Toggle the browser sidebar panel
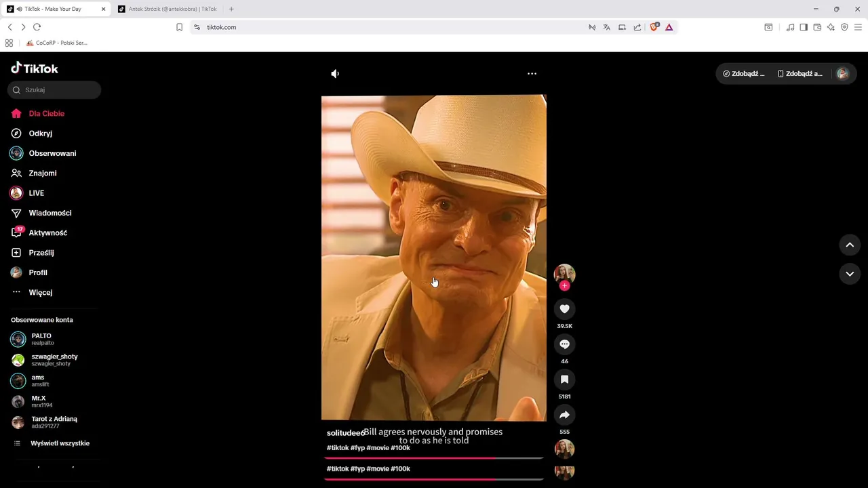 coord(804,27)
